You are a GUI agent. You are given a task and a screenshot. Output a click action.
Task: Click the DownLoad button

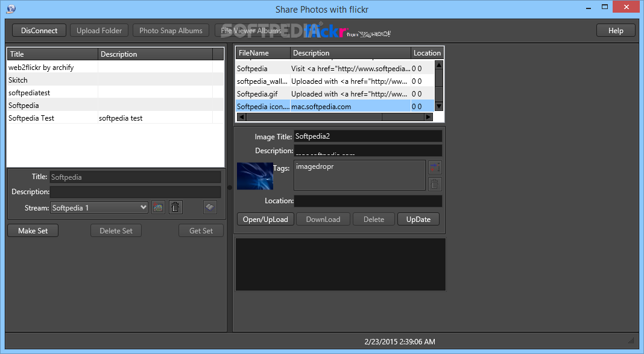[323, 219]
